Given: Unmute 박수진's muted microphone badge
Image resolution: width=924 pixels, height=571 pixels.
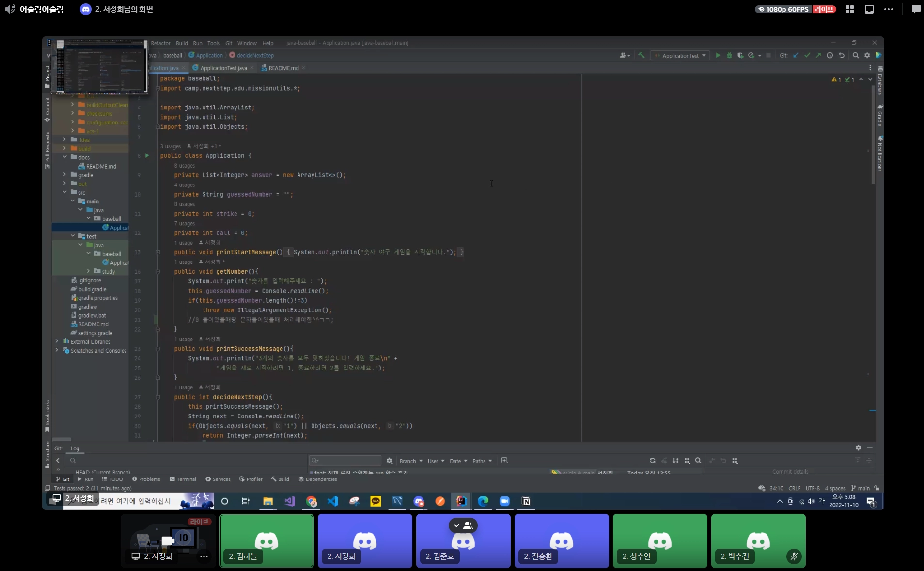Looking at the screenshot, I should tap(794, 556).
